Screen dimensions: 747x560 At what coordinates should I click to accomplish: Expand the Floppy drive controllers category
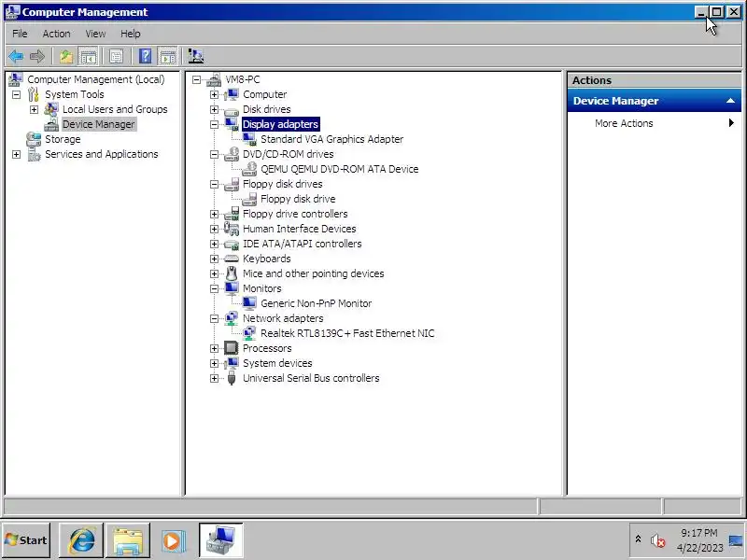point(214,215)
